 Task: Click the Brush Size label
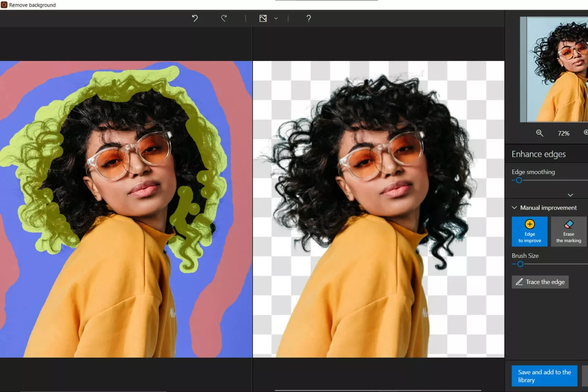[x=525, y=256]
